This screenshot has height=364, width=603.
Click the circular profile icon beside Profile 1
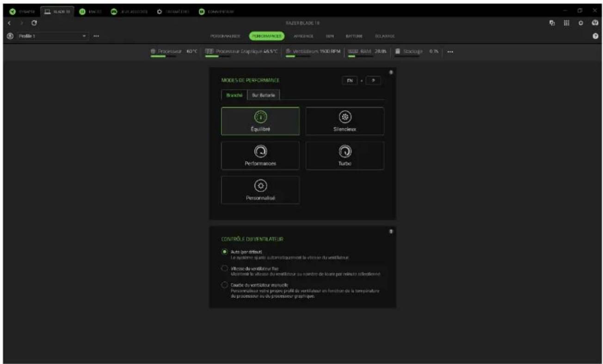click(11, 36)
